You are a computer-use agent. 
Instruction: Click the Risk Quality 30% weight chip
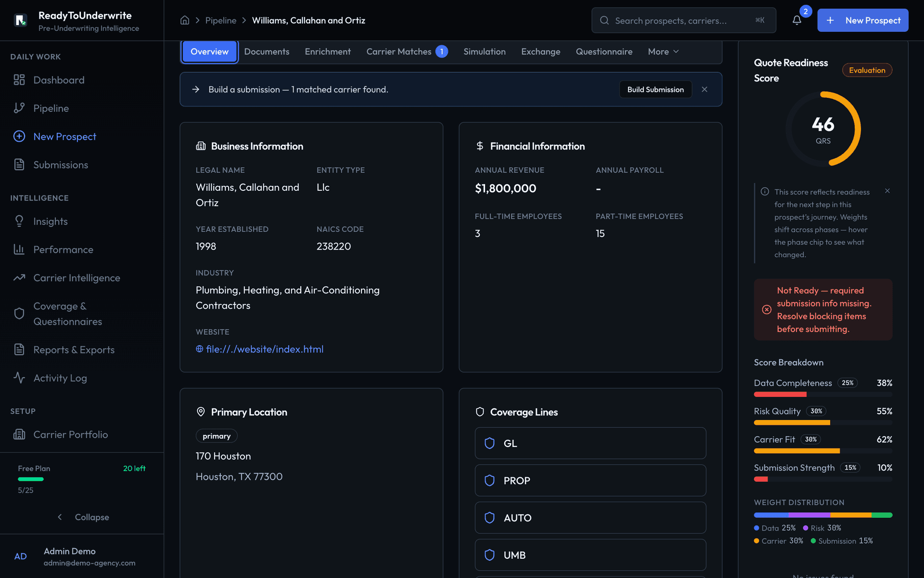coord(816,411)
